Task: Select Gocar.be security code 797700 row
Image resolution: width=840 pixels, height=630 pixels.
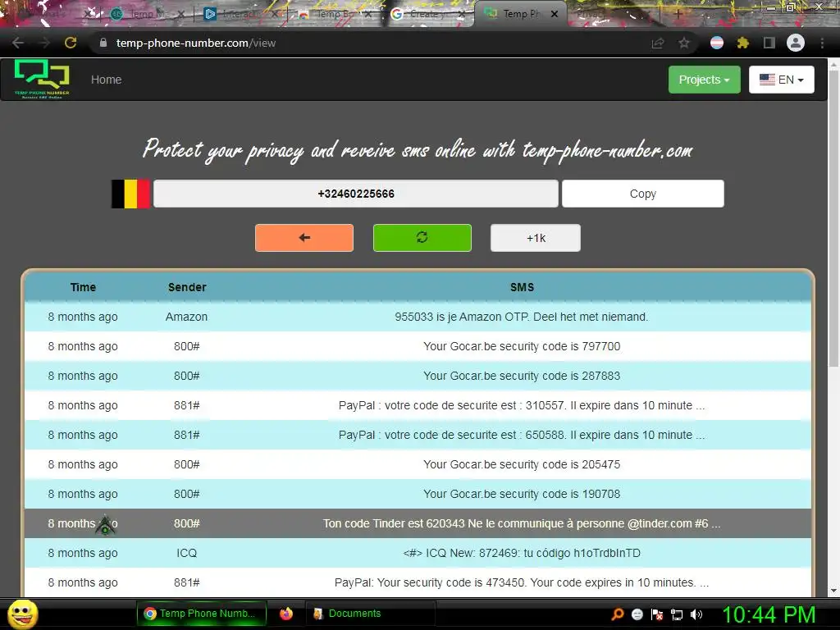Action: point(418,346)
